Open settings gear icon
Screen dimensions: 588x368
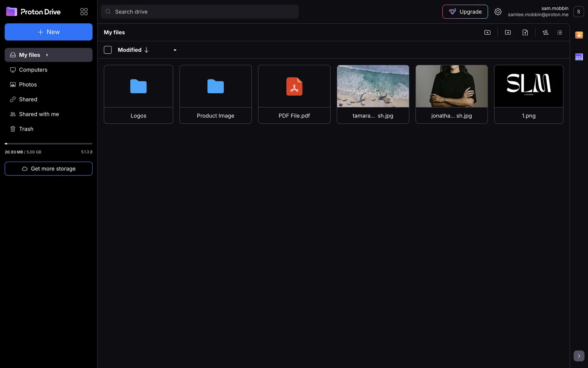[498, 12]
